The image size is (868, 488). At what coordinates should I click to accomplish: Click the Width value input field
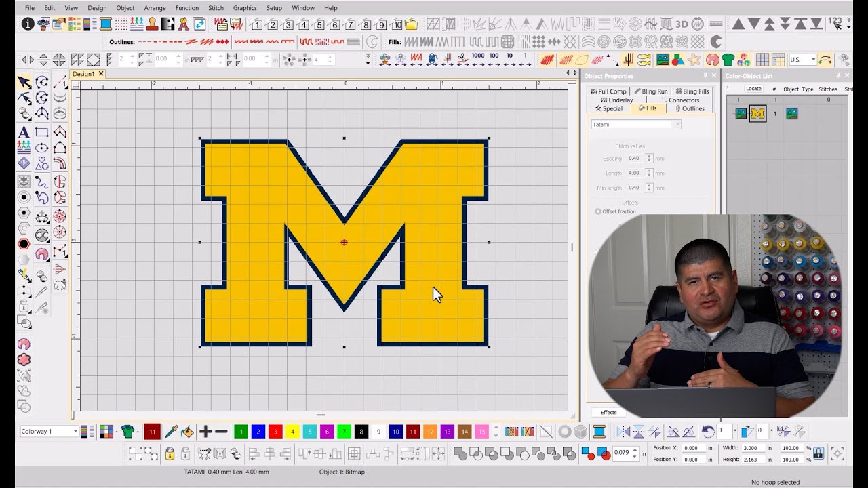coord(752,448)
